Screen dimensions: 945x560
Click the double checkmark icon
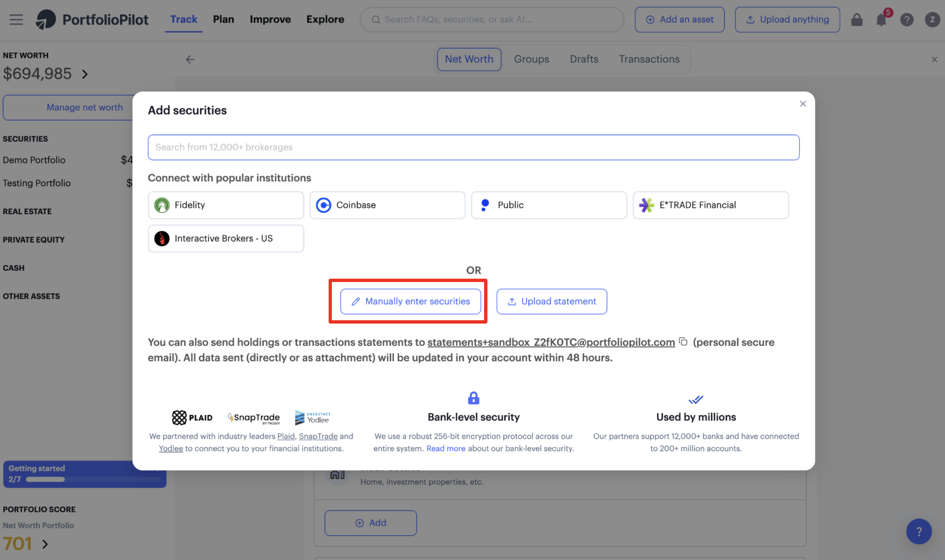point(696,399)
